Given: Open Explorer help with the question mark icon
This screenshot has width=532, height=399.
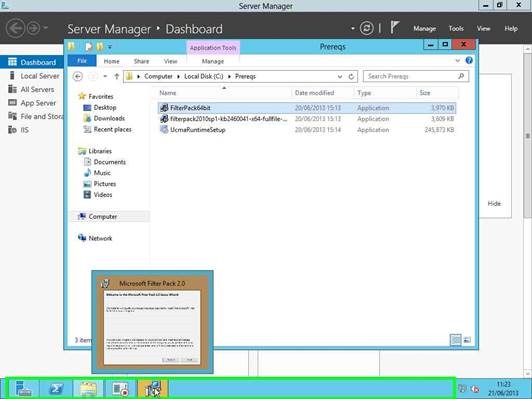Looking at the screenshot, I should click(469, 60).
